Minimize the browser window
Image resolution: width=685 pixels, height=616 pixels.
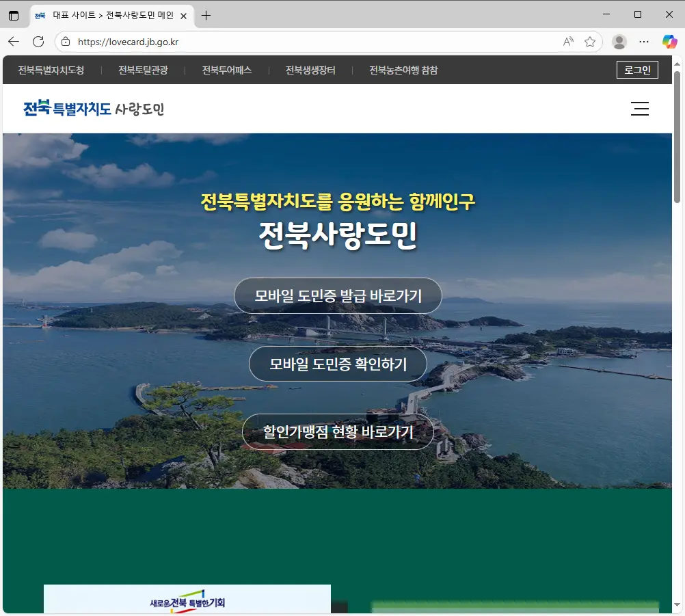pos(606,14)
